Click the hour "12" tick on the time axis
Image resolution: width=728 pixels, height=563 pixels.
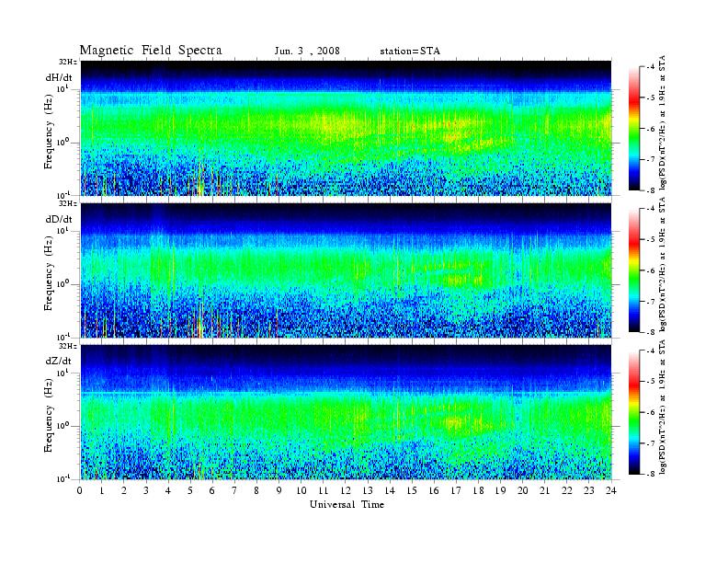click(x=346, y=490)
